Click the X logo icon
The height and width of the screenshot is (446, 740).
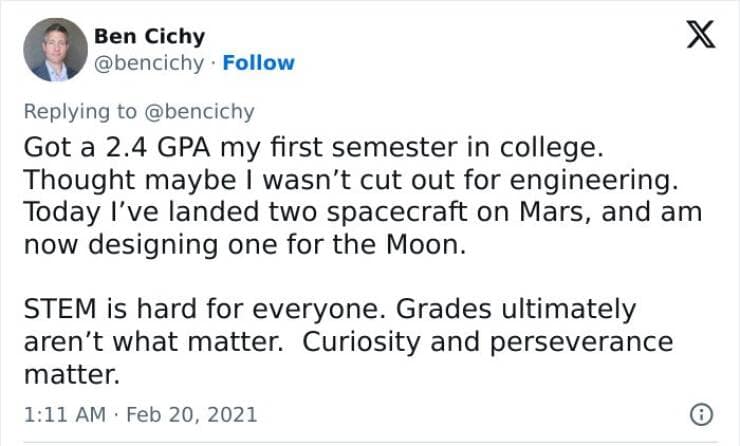[x=697, y=36]
